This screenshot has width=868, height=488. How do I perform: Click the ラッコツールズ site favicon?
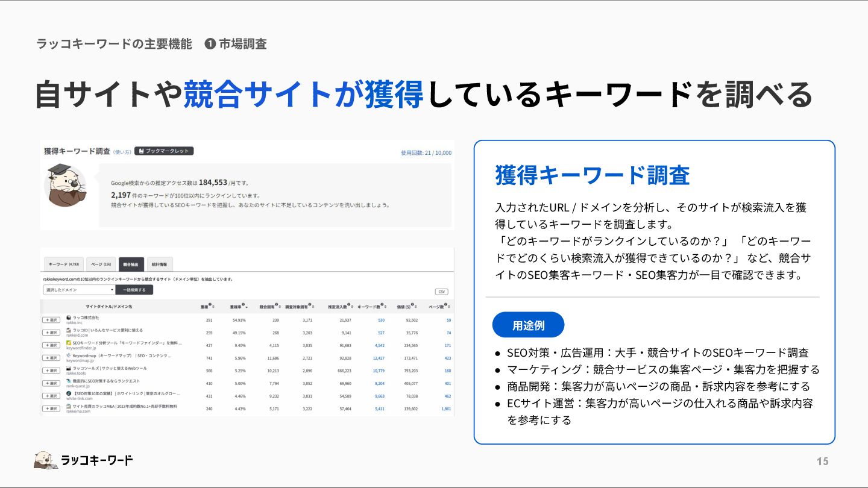coord(69,368)
